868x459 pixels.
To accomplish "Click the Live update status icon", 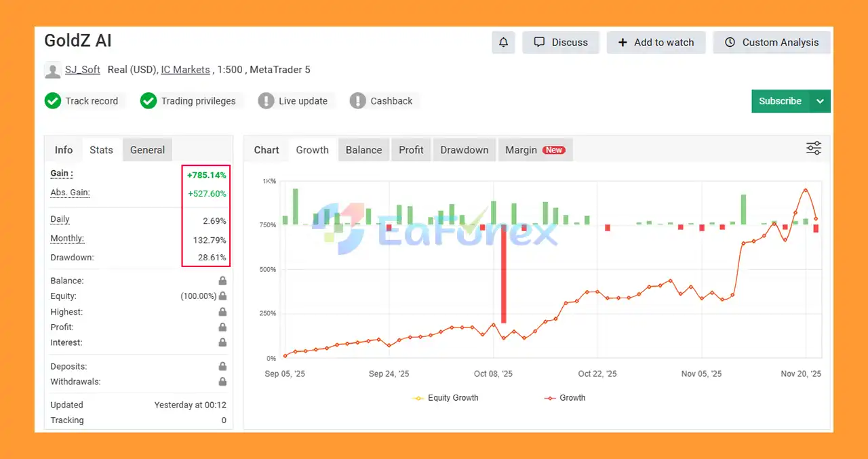I will tap(266, 101).
